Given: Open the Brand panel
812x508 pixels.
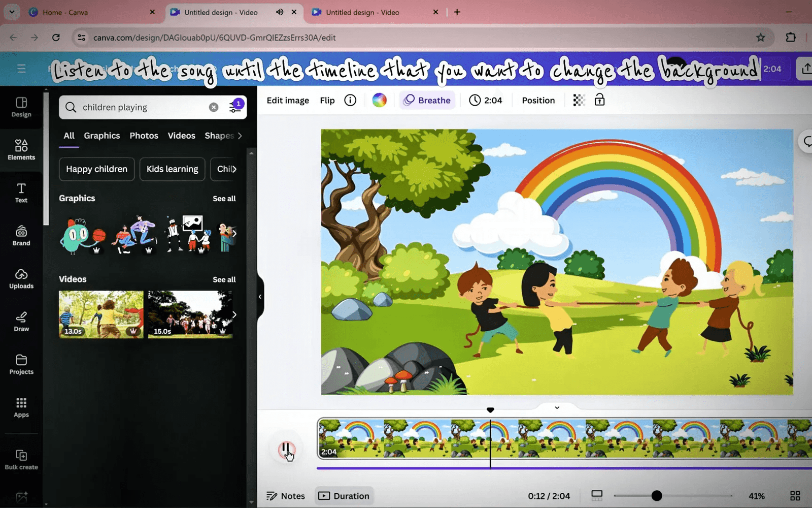Looking at the screenshot, I should pos(21,236).
